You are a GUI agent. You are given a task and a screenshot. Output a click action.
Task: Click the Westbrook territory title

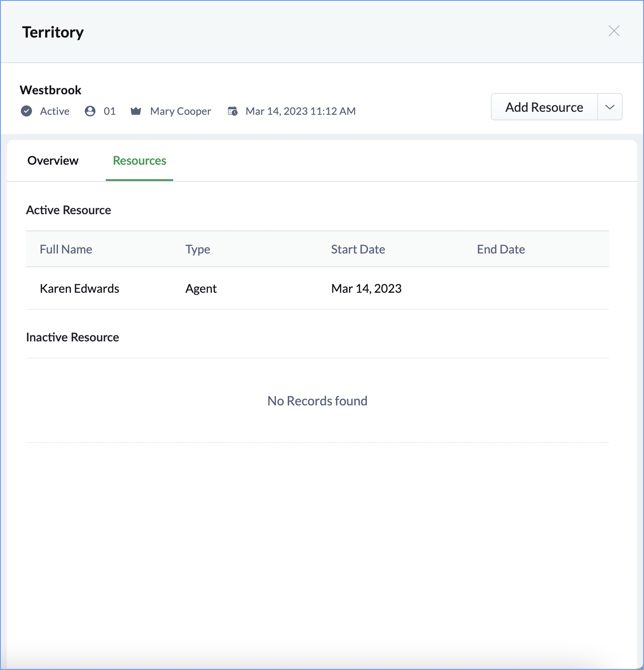51,90
